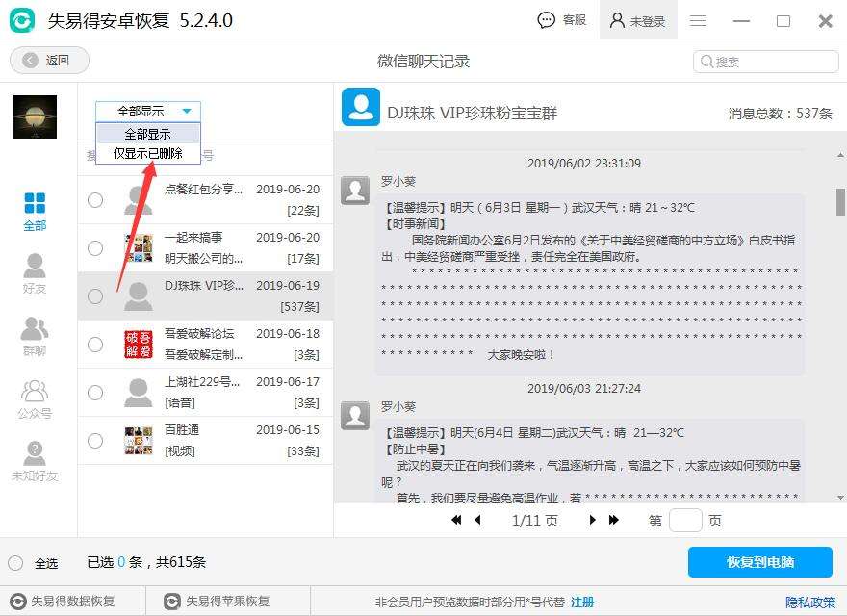Click the 未登录 login button
This screenshot has width=847, height=616.
[637, 20]
